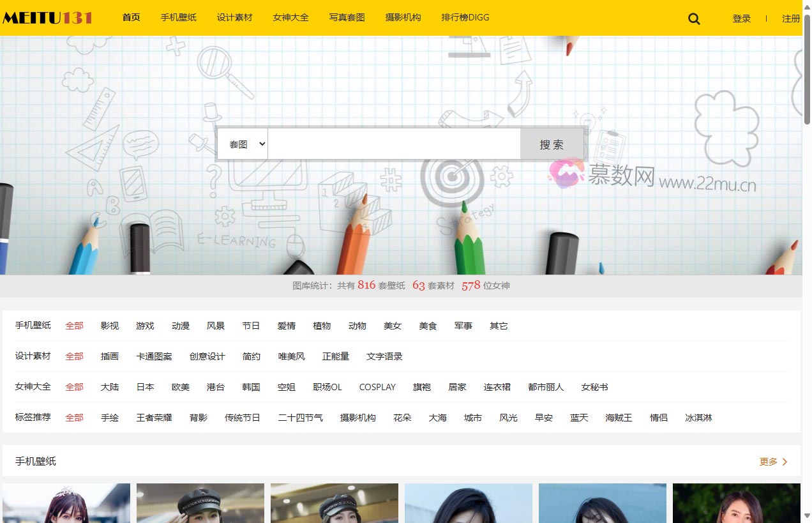The width and height of the screenshot is (812, 523).
Task: Click the 注册 registration link
Action: click(791, 19)
